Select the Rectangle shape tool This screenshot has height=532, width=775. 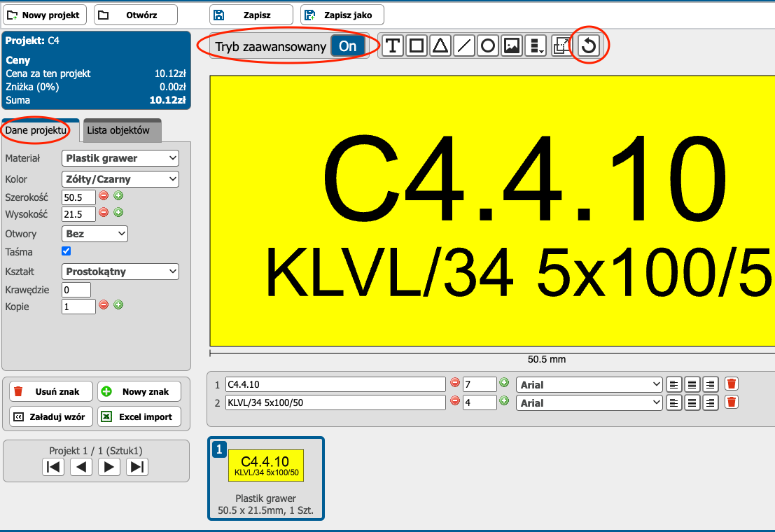417,47
